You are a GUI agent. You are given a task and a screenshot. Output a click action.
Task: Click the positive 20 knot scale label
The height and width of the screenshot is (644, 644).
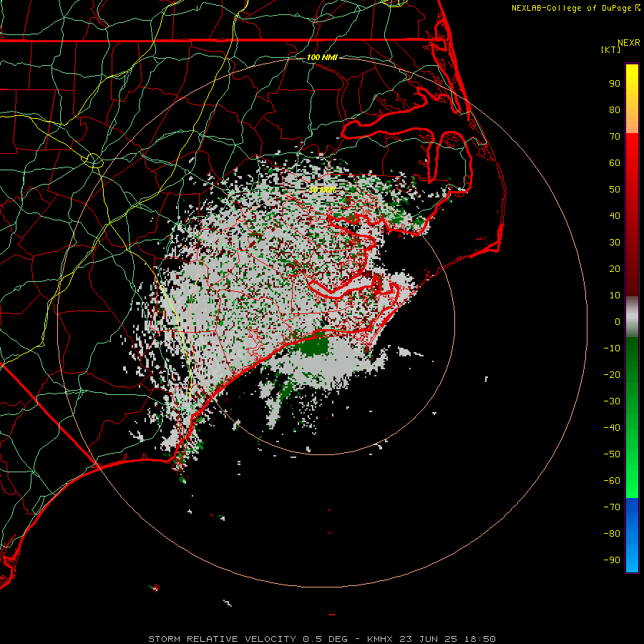click(x=615, y=269)
